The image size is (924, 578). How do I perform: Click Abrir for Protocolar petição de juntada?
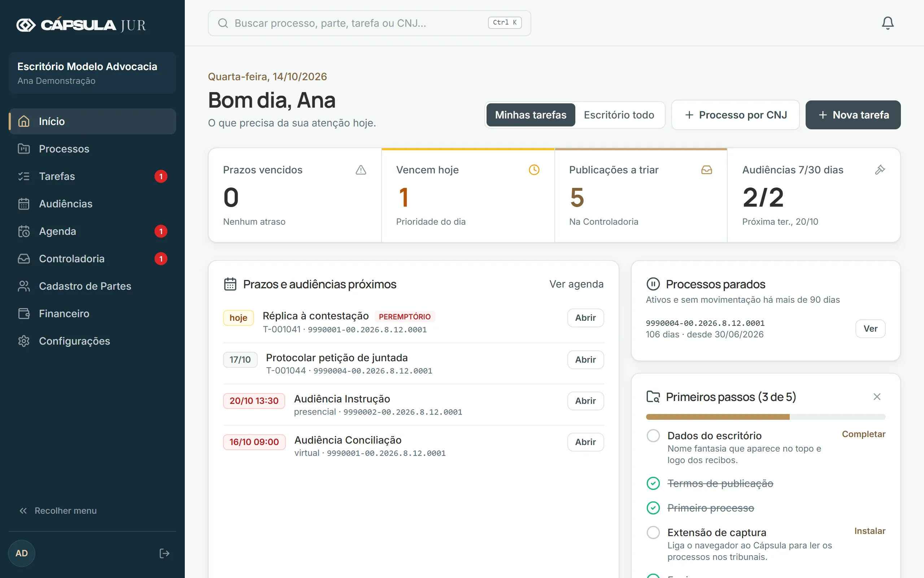click(585, 360)
